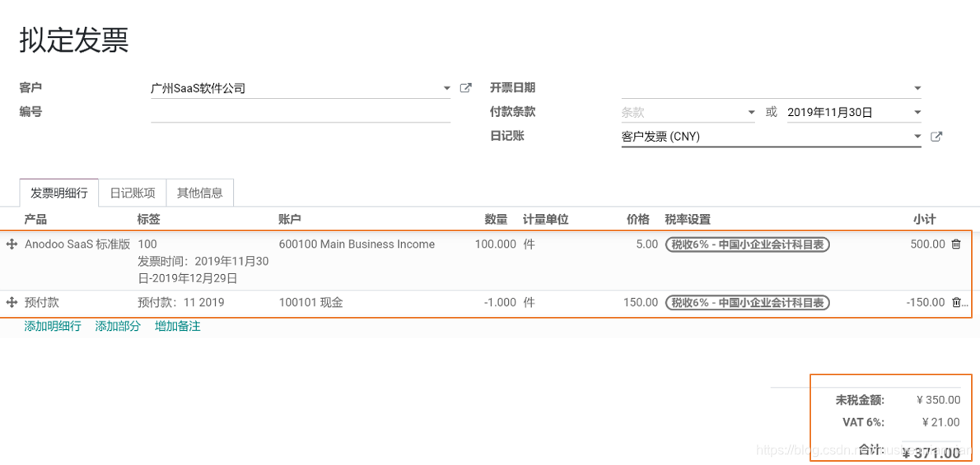The image size is (980, 465).
Task: Sort by the 小计 column header
Action: coord(924,220)
